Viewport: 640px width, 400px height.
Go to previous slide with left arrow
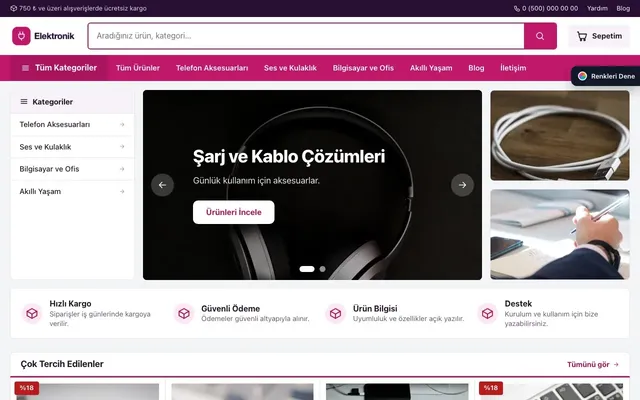[162, 185]
